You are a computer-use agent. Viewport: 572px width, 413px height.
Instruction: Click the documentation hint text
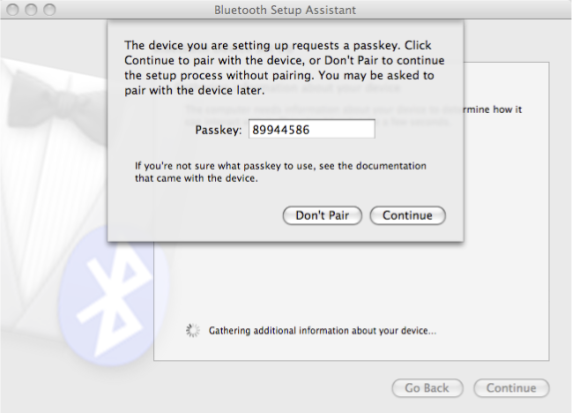tap(281, 172)
